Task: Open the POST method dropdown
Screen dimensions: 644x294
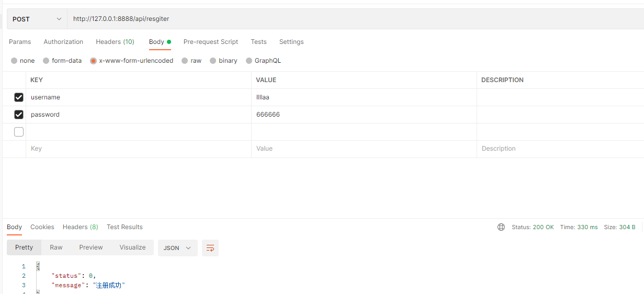Action: pyautogui.click(x=37, y=19)
